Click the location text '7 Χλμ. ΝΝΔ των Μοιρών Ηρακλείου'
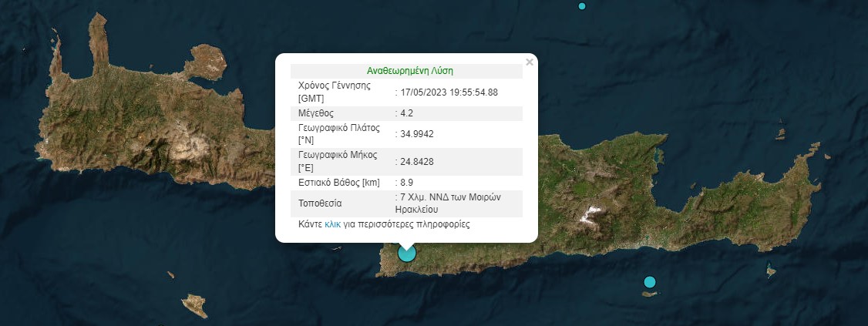The width and height of the screenshot is (868, 326). coord(448,203)
